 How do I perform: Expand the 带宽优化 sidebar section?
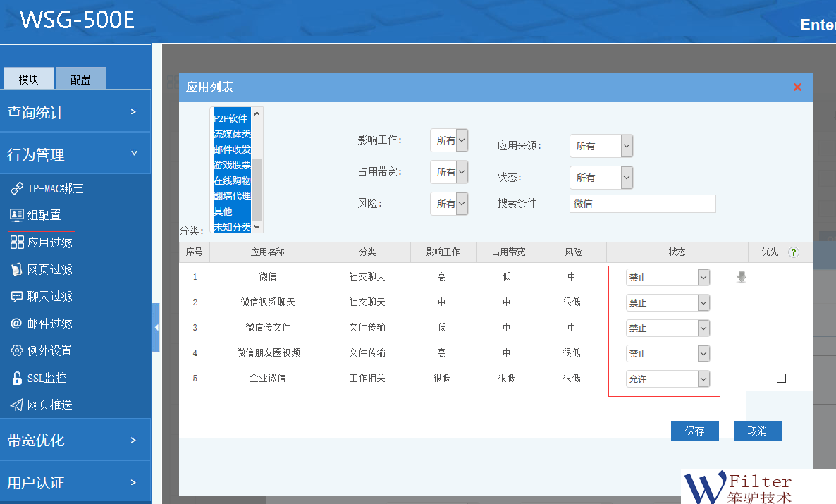point(75,441)
